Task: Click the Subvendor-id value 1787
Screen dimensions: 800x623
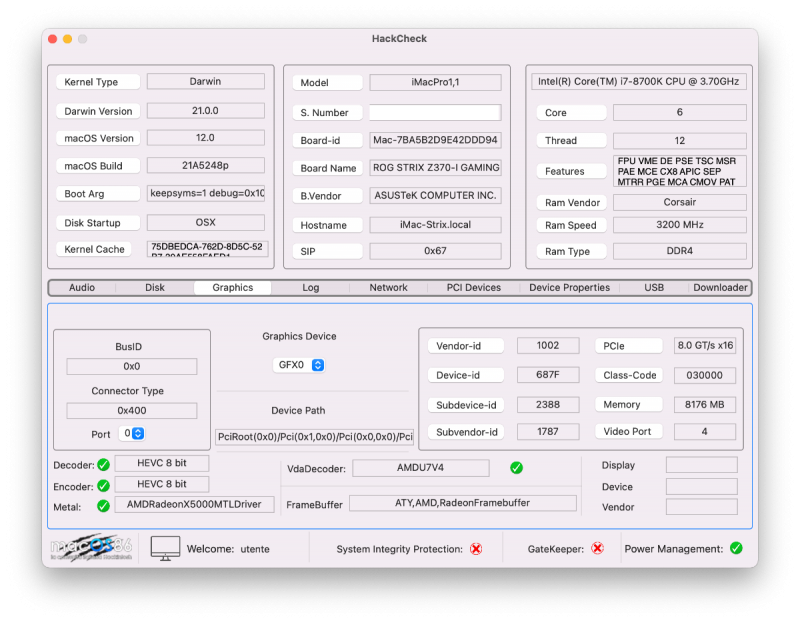Action: [548, 431]
